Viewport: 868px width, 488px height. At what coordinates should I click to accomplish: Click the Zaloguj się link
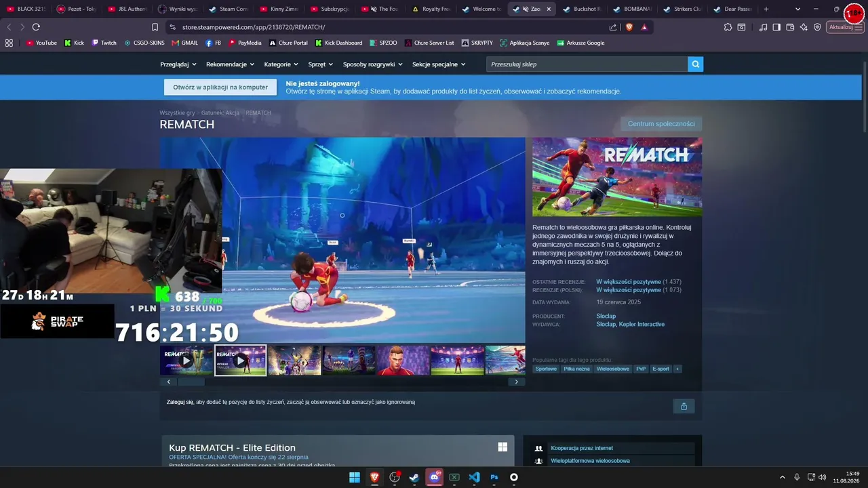click(x=180, y=402)
